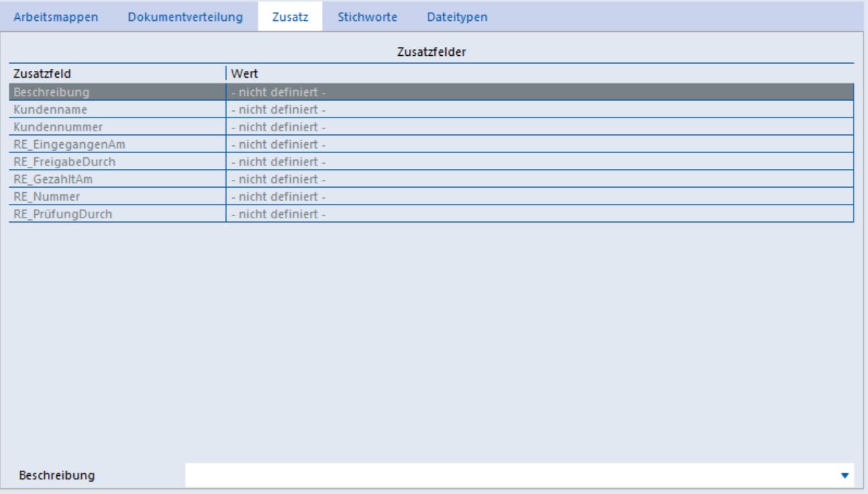
Task: Click the Wert cell for Kundenname
Action: (540, 110)
